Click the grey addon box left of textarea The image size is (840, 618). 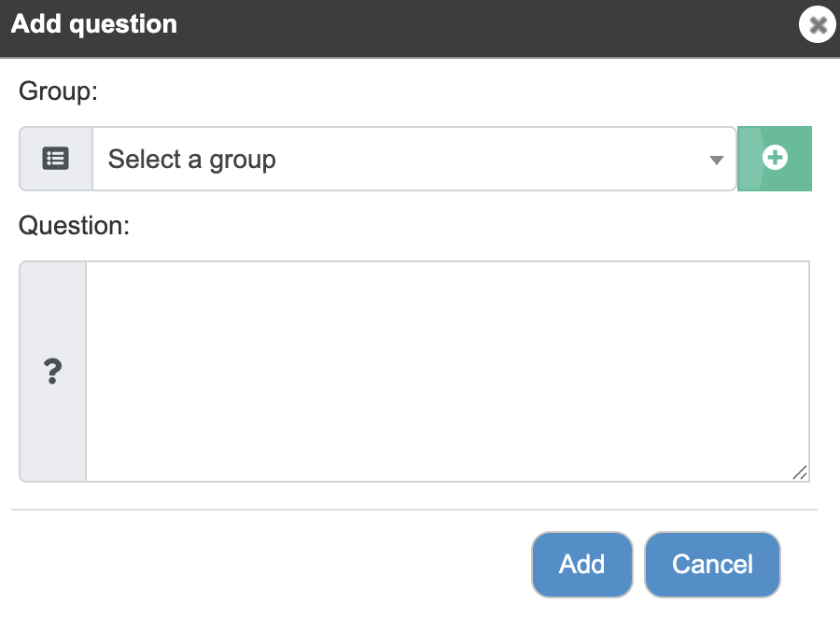coord(52,372)
